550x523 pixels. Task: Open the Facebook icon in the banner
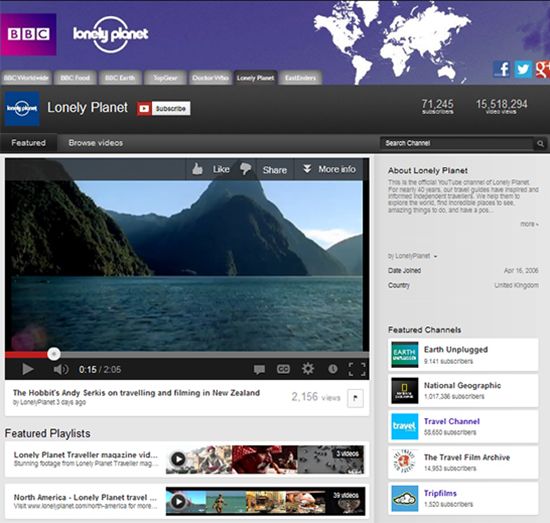tap(502, 69)
